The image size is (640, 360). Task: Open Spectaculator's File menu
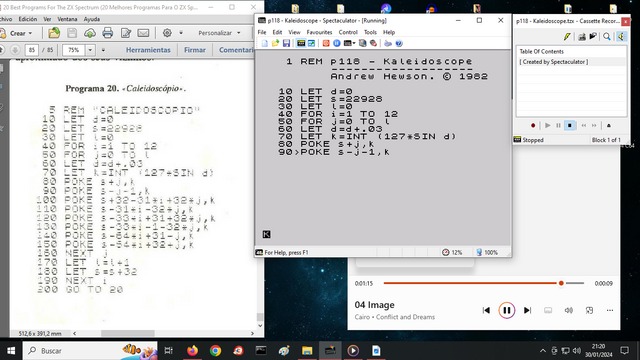point(262,32)
